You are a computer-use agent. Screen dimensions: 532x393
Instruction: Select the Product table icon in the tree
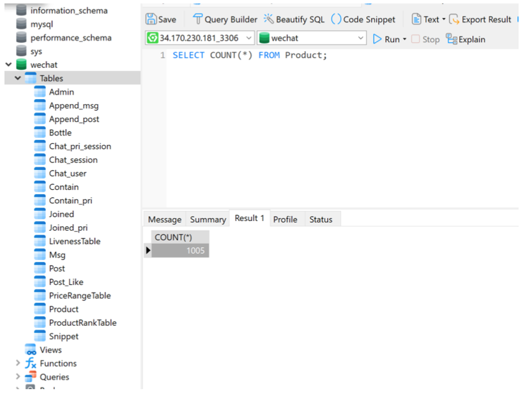click(40, 309)
